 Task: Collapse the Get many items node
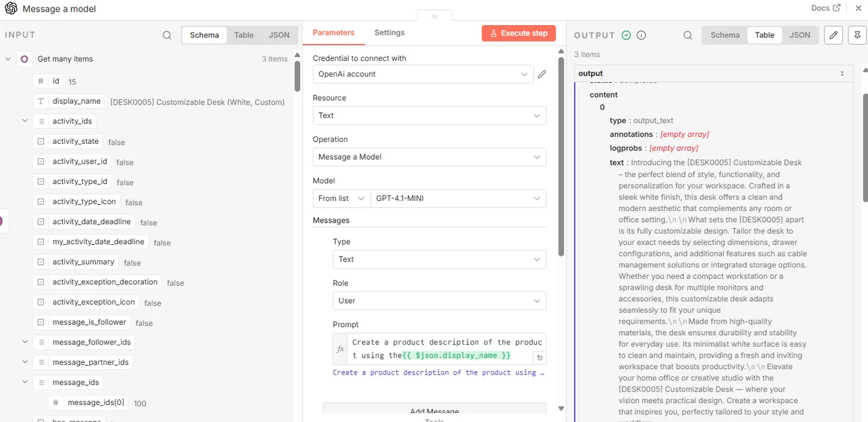(x=8, y=59)
